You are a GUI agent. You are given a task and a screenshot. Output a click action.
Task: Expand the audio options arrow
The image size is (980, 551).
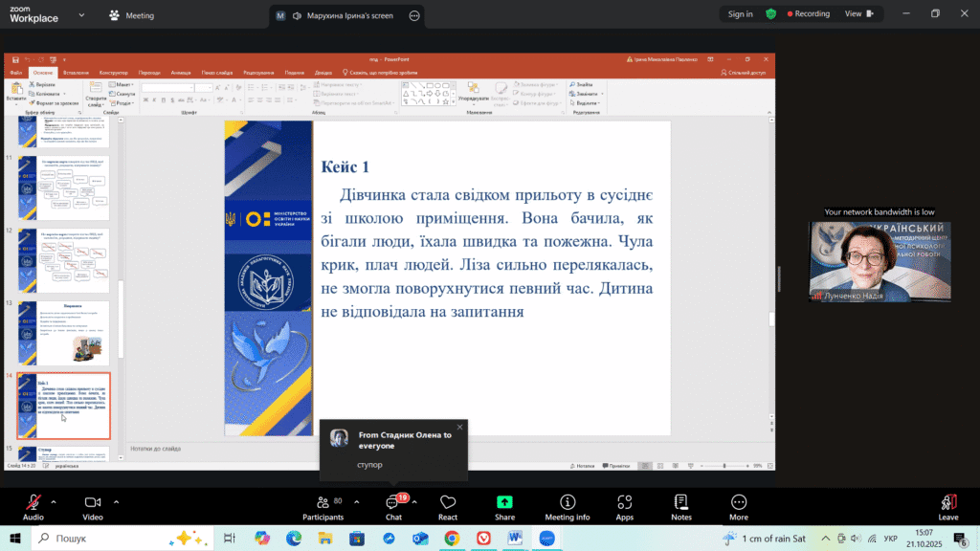54,501
